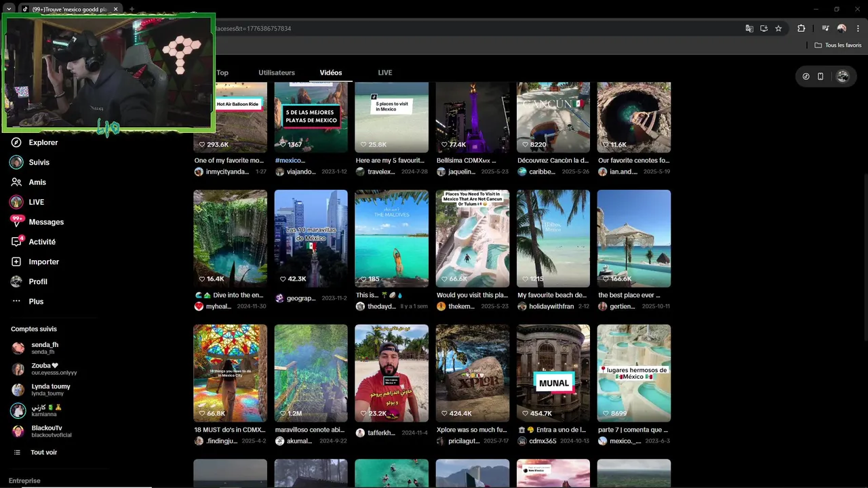Open the Dive into the cenote video

(x=230, y=239)
